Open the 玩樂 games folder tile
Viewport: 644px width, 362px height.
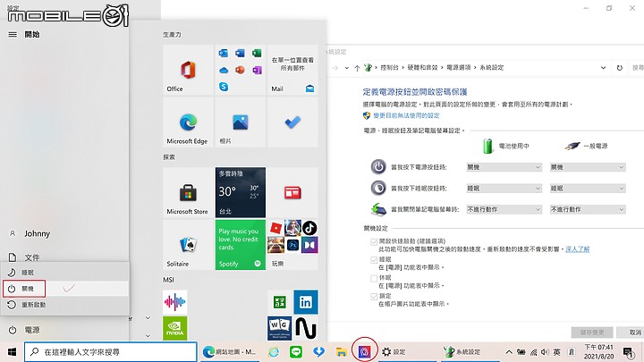click(x=292, y=245)
